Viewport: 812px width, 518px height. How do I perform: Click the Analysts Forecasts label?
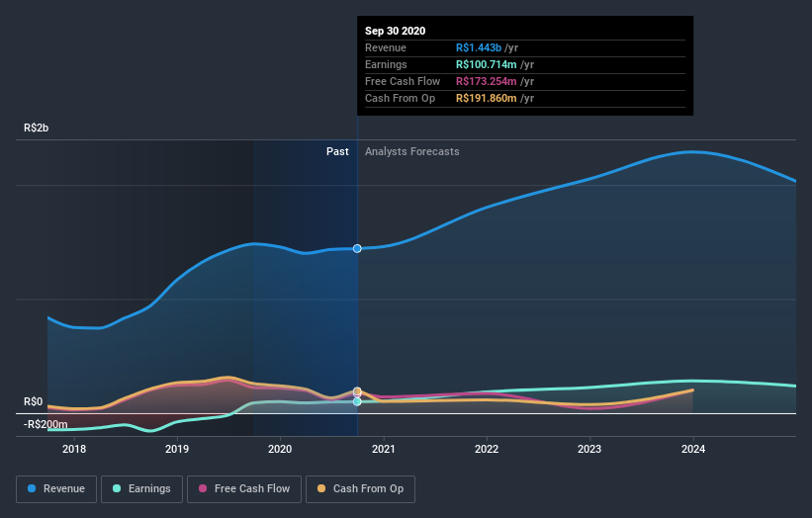click(x=412, y=151)
